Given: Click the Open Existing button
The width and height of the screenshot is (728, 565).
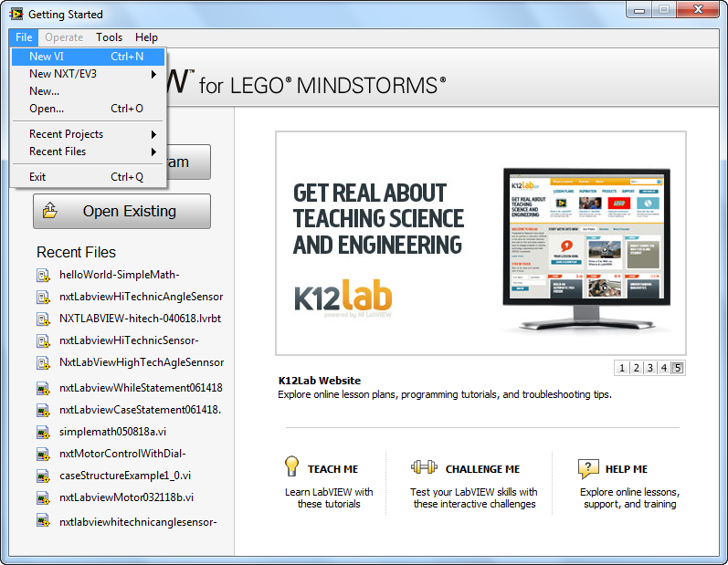Looking at the screenshot, I should [121, 211].
